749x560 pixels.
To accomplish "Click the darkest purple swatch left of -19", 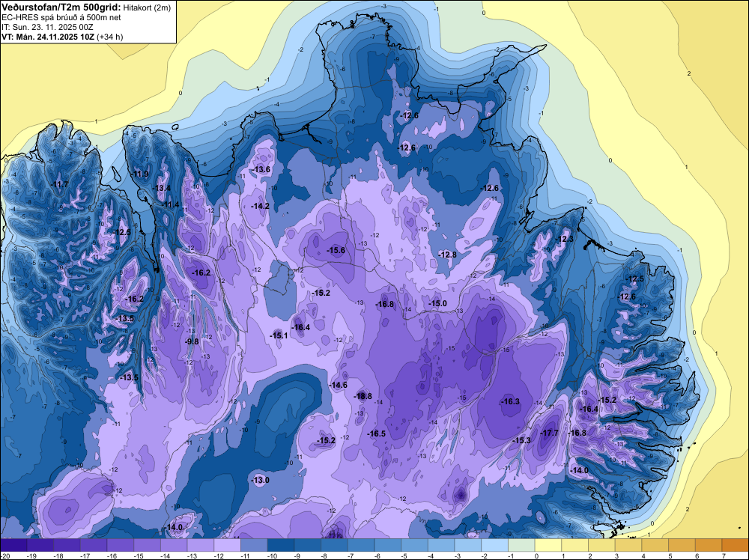I will 13,545.
